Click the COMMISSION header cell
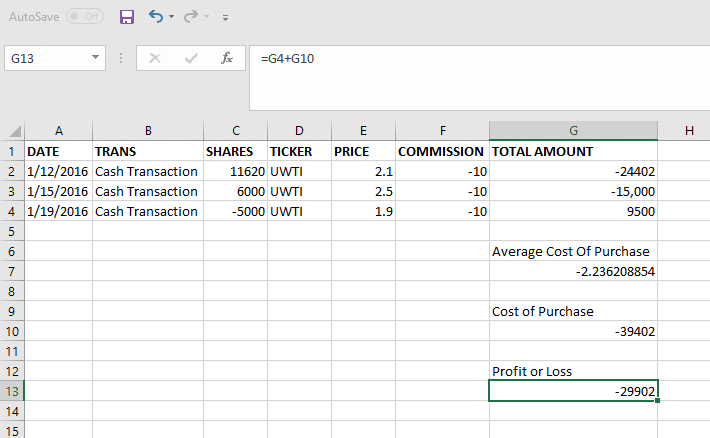The height and width of the screenshot is (438, 710). click(x=442, y=151)
